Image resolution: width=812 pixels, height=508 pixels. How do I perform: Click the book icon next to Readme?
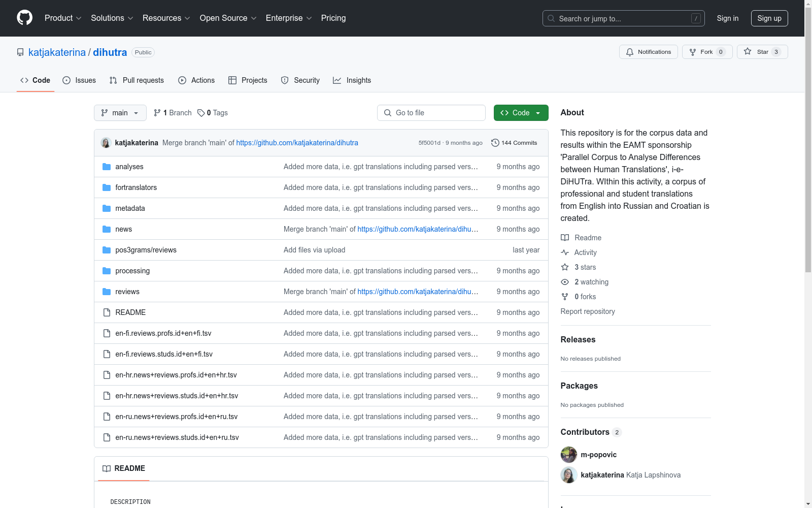[565, 238]
